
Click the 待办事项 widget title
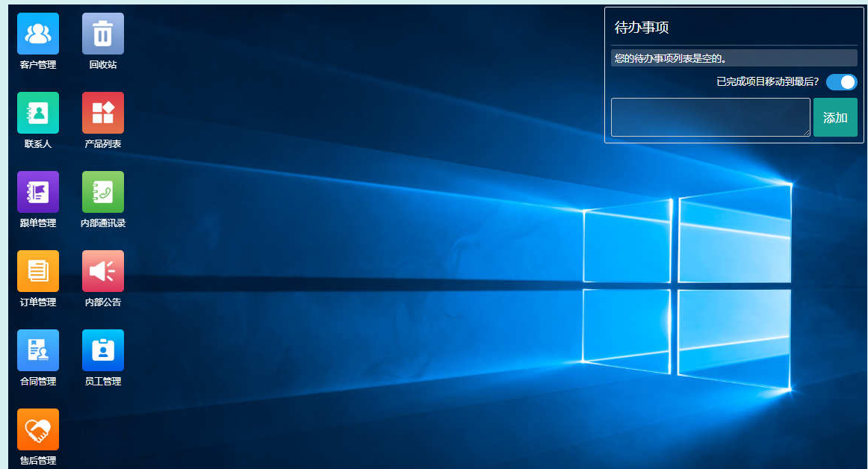point(642,28)
